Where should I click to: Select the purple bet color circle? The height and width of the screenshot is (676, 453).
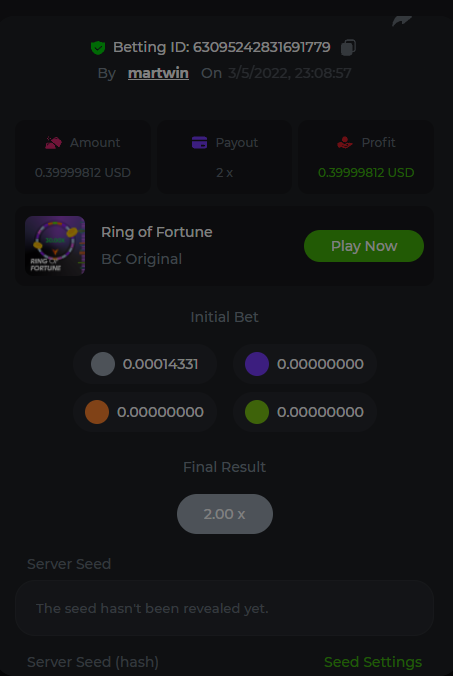tap(257, 364)
